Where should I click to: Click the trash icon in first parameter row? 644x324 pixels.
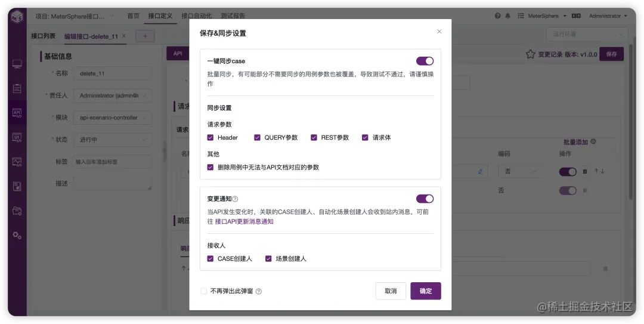[585, 171]
